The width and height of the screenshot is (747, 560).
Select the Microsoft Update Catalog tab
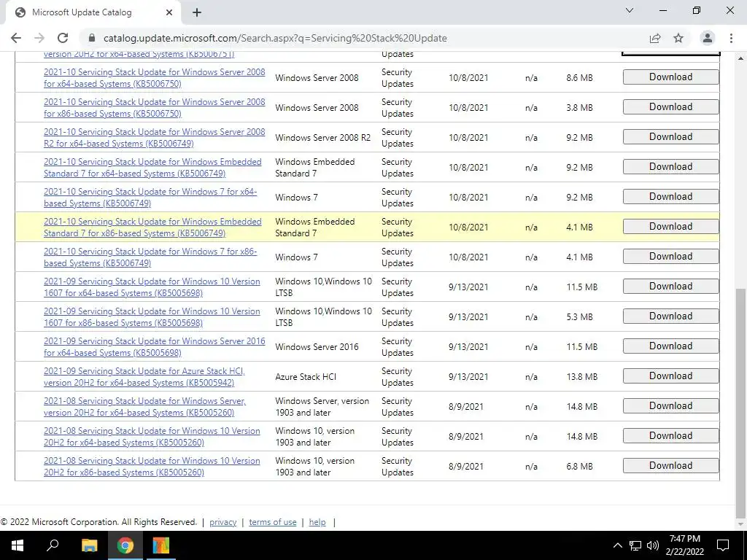click(x=93, y=13)
